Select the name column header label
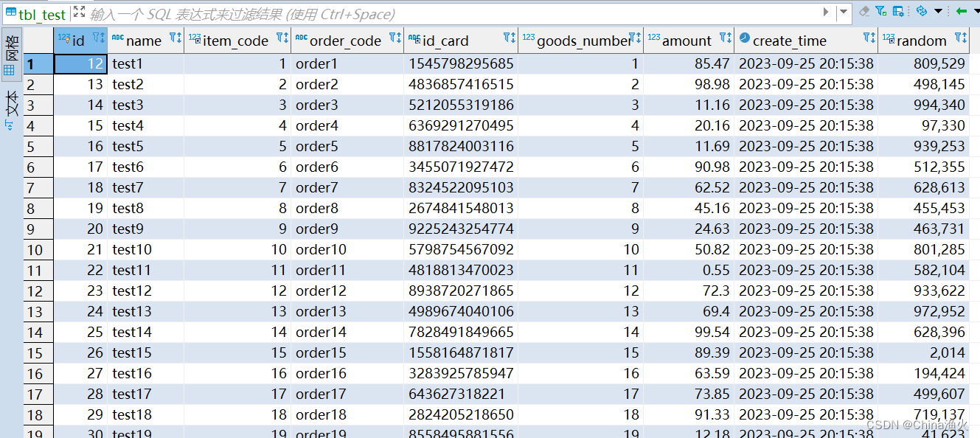 [x=144, y=41]
